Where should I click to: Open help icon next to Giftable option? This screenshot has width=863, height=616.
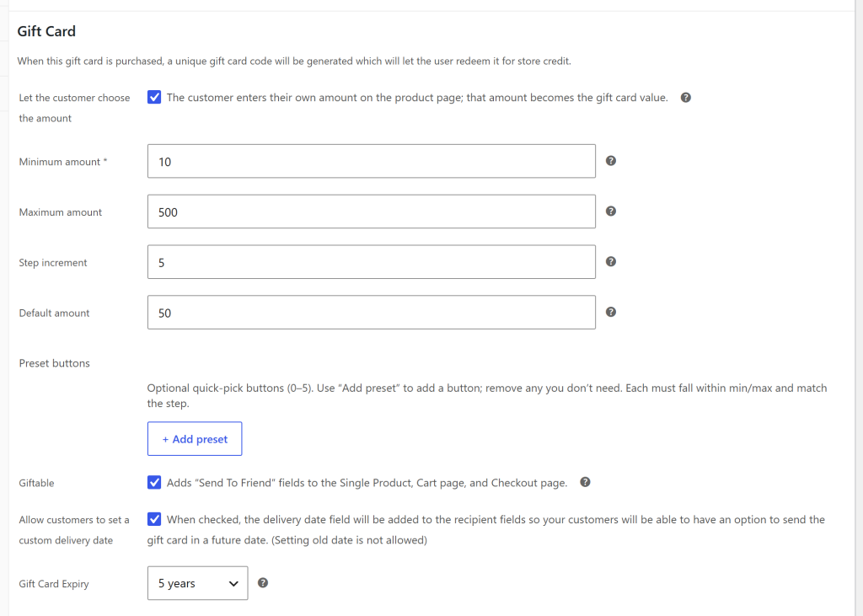coord(585,482)
